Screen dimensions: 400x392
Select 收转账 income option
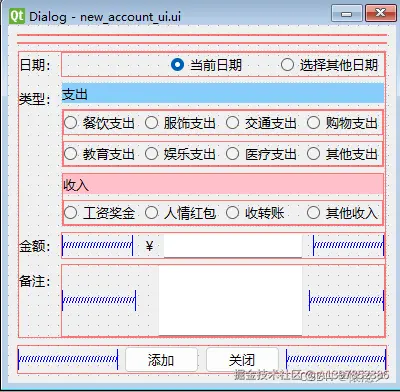255,212
